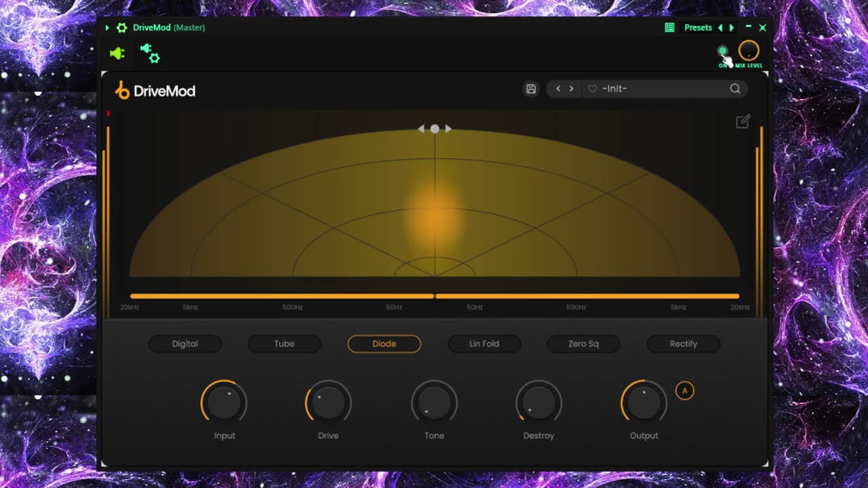This screenshot has width=868, height=488.
Task: Favorite the preset with heart icon
Action: [x=592, y=89]
